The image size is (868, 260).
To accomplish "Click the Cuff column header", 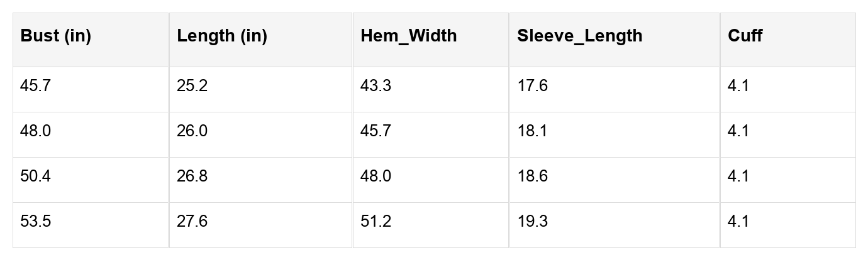I will [x=745, y=36].
